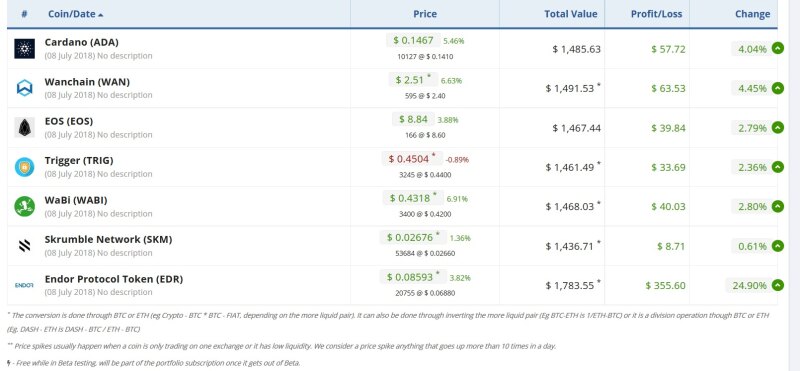Sort by Profit/Loss column header
This screenshot has width=800, height=371.
[656, 14]
